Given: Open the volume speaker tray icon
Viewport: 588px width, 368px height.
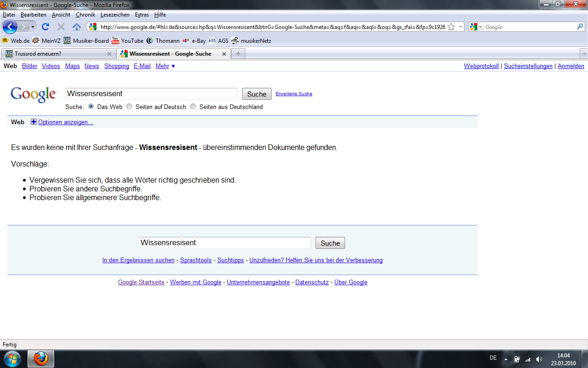Looking at the screenshot, I should (x=539, y=359).
